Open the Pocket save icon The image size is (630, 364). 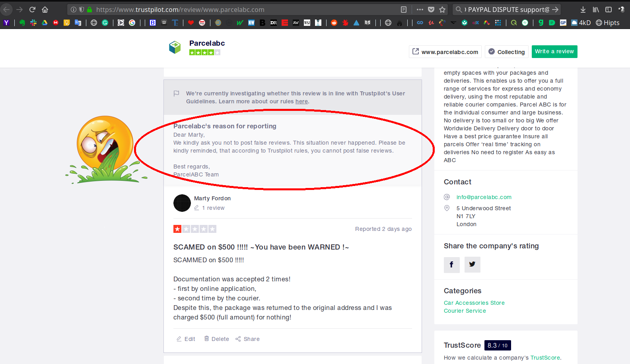coord(431,10)
